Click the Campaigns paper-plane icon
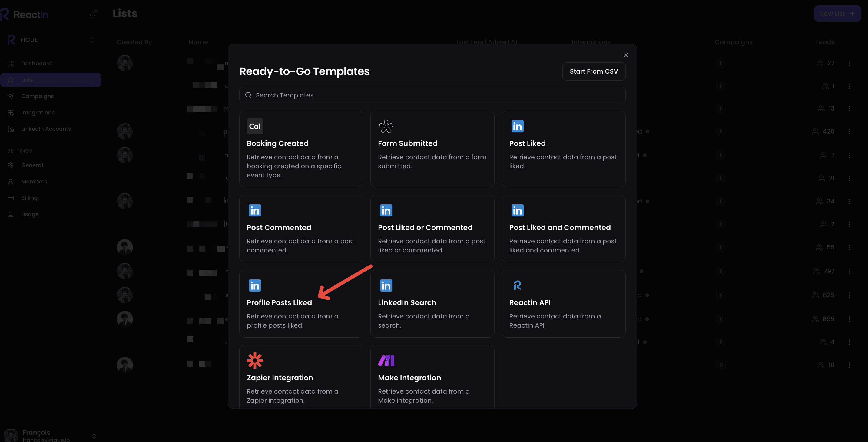 click(x=10, y=96)
